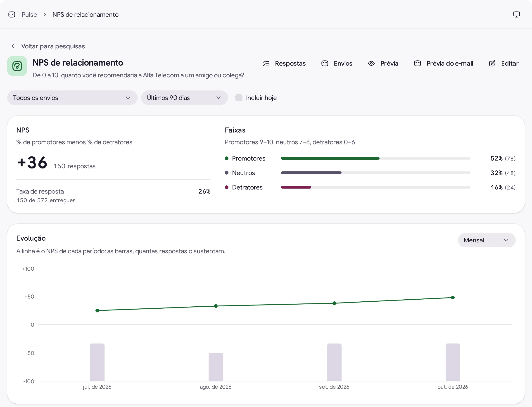The width and height of the screenshot is (532, 407).
Task: Click the green NPS gauge survey icon
Action: [17, 66]
